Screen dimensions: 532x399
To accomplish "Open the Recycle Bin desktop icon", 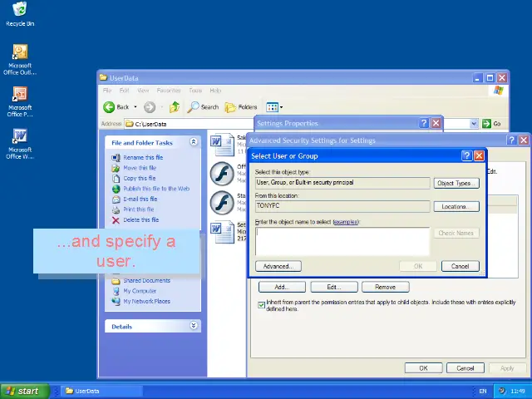I will [20, 11].
